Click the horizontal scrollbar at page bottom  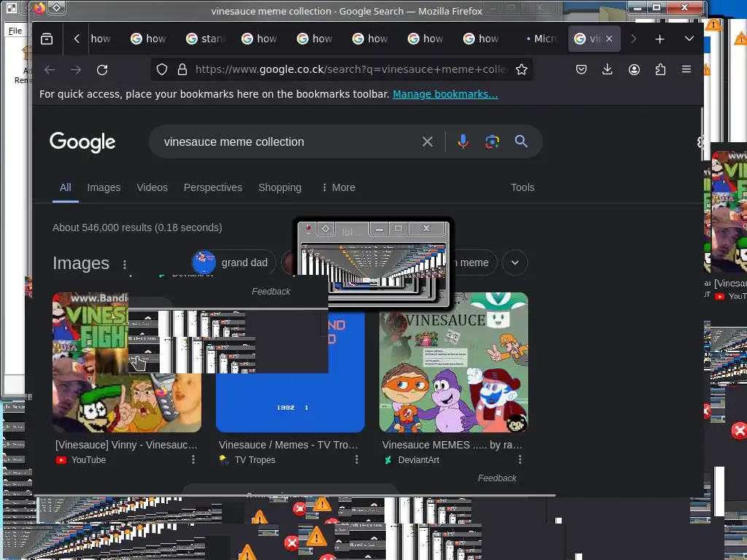pyautogui.click(x=295, y=496)
